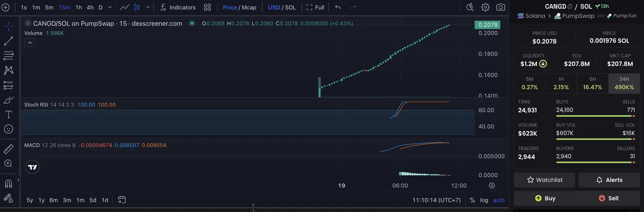
Task: Add CANGD to Watchlist
Action: [x=544, y=180]
